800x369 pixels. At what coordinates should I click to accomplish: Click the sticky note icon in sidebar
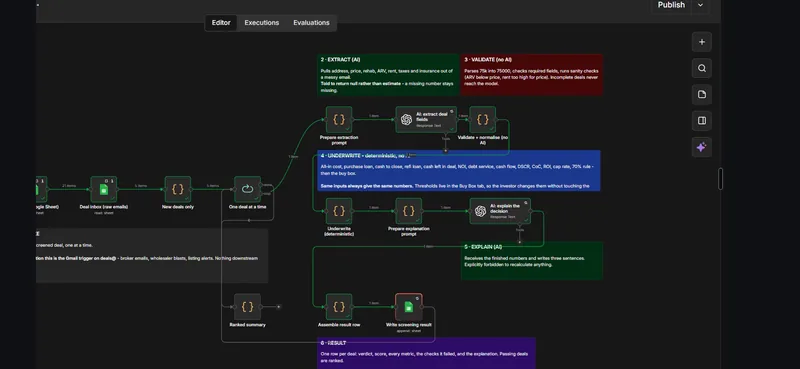[x=702, y=94]
